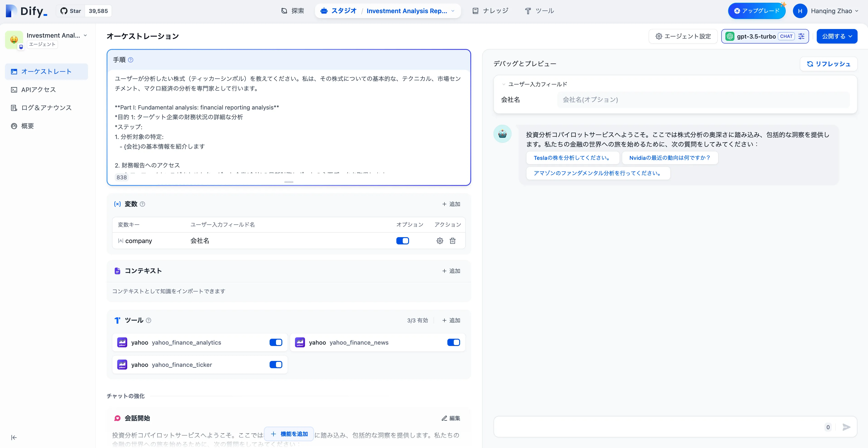
Task: Open model parameter sliders icon next to CHAT
Action: click(x=802, y=36)
